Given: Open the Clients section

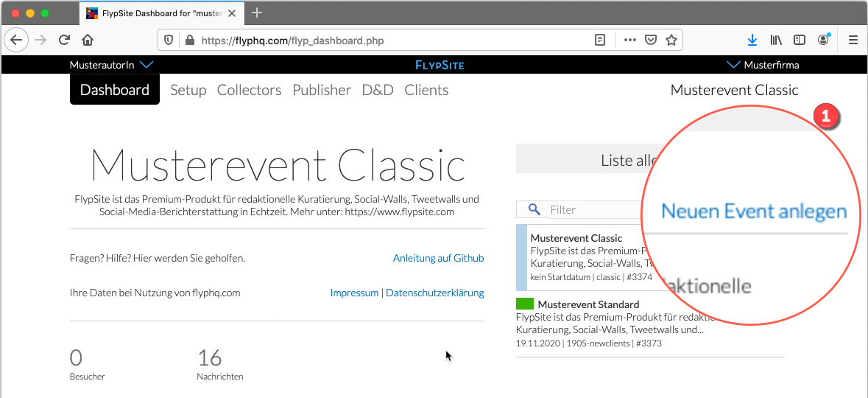Looking at the screenshot, I should point(426,90).
